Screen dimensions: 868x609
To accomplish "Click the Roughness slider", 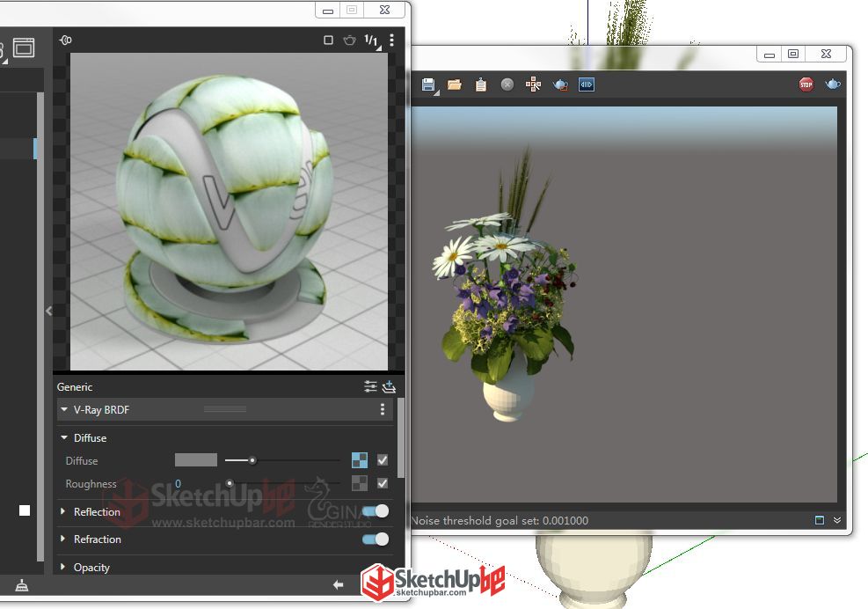I will click(282, 483).
